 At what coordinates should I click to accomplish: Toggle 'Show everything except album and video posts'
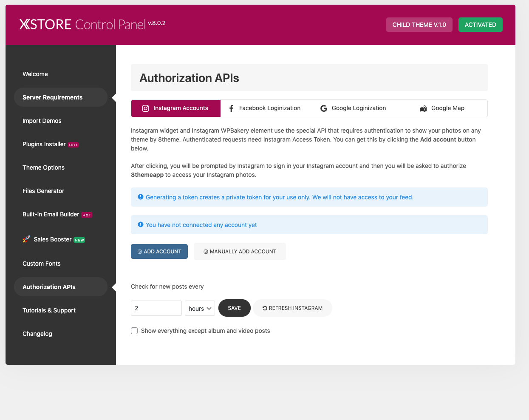point(134,331)
